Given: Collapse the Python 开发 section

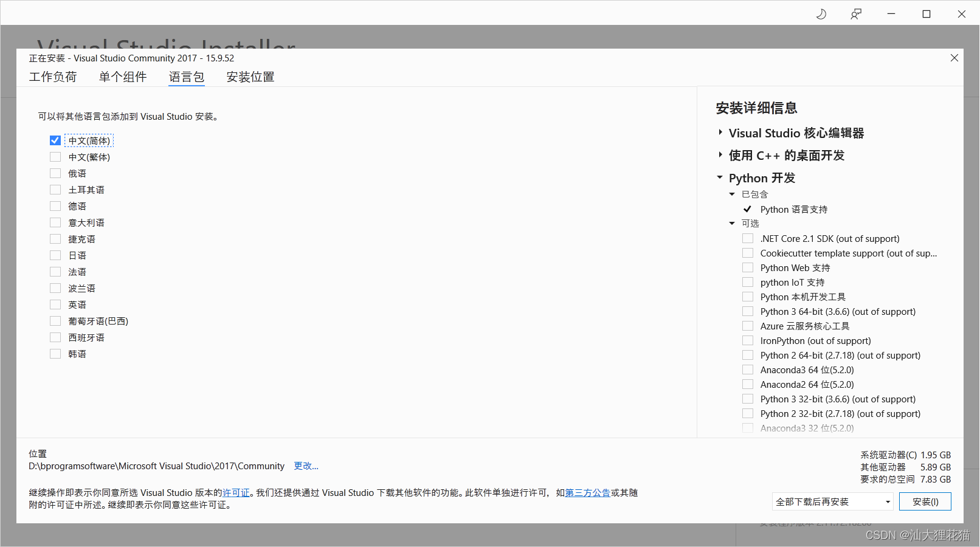Looking at the screenshot, I should coord(720,177).
